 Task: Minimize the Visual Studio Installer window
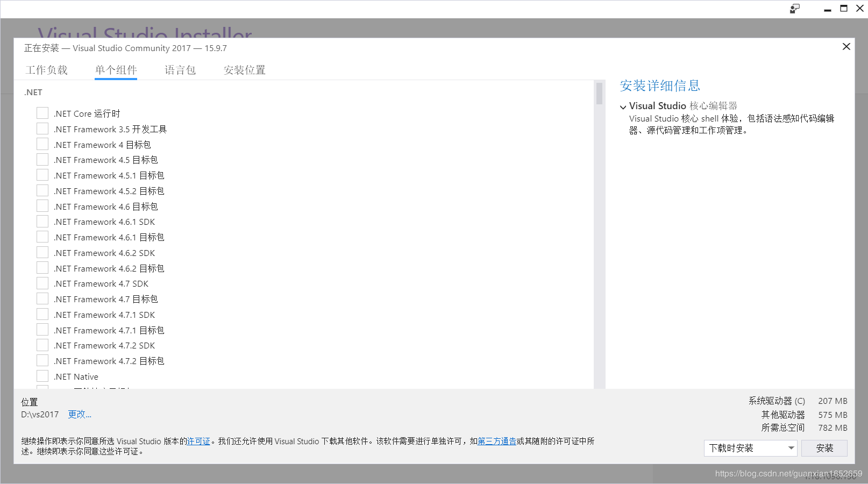[x=828, y=9]
